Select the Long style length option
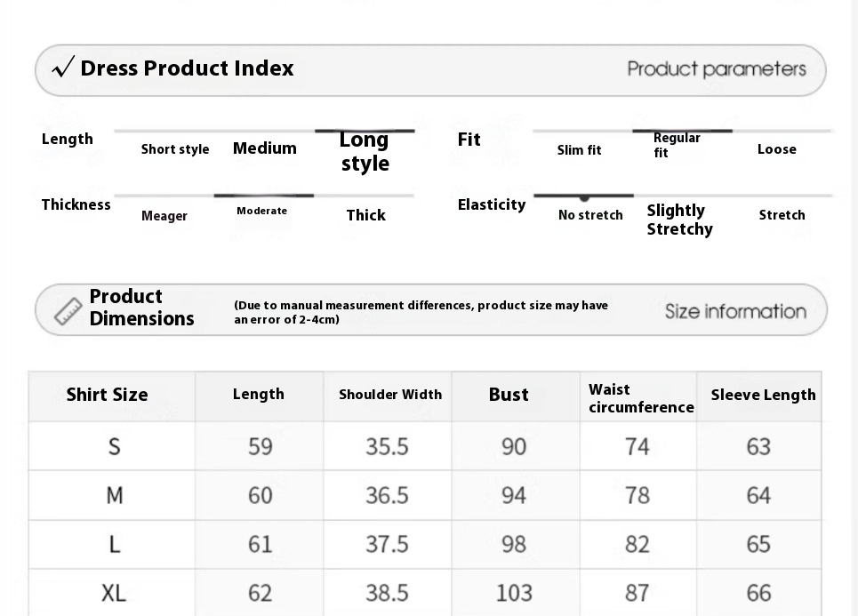858x616 pixels. pyautogui.click(x=365, y=151)
